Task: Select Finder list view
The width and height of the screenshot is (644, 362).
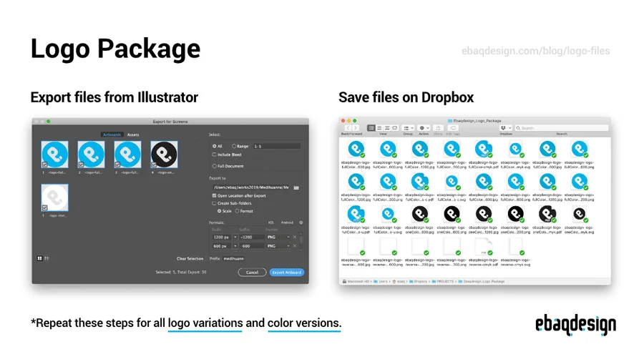Action: (379, 128)
